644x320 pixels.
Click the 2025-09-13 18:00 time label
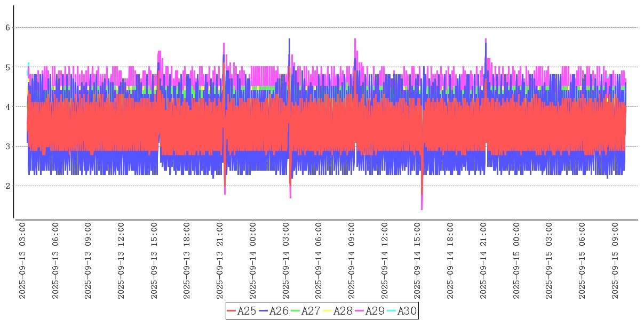(x=188, y=261)
